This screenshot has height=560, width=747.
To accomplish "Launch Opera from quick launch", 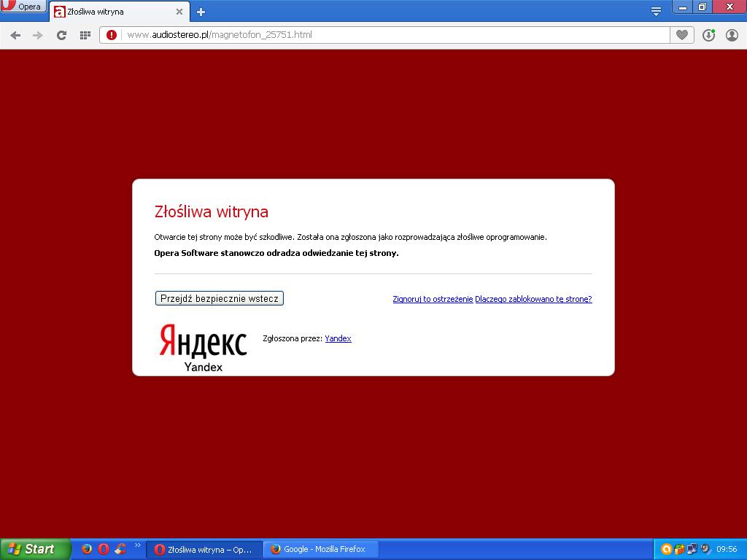I will pos(104,549).
